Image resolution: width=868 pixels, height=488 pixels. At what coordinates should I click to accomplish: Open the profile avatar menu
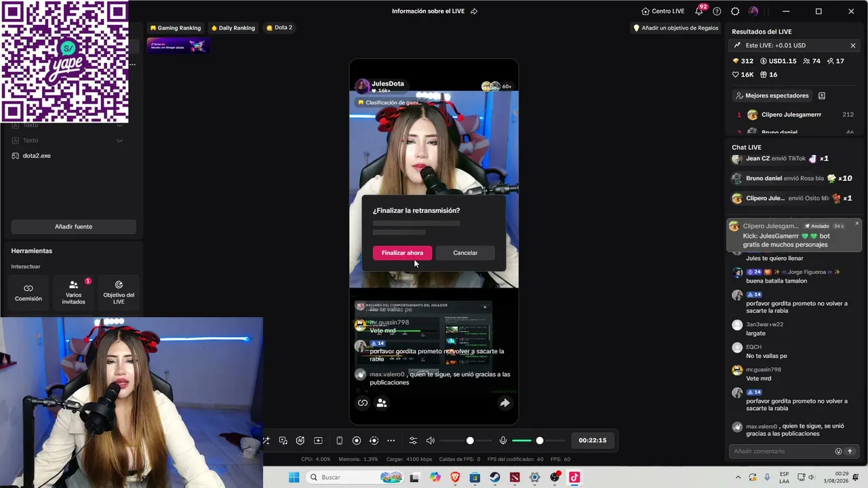click(x=753, y=12)
